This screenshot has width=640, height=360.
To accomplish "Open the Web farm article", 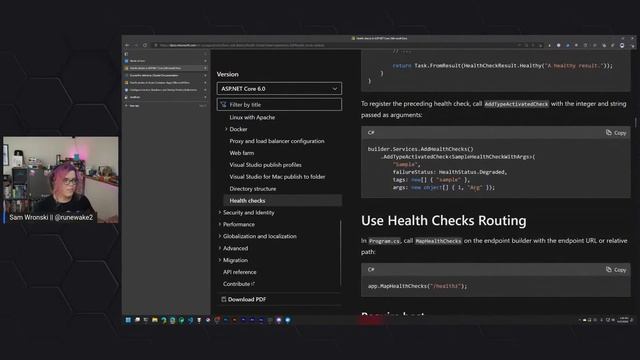I will click(242, 153).
